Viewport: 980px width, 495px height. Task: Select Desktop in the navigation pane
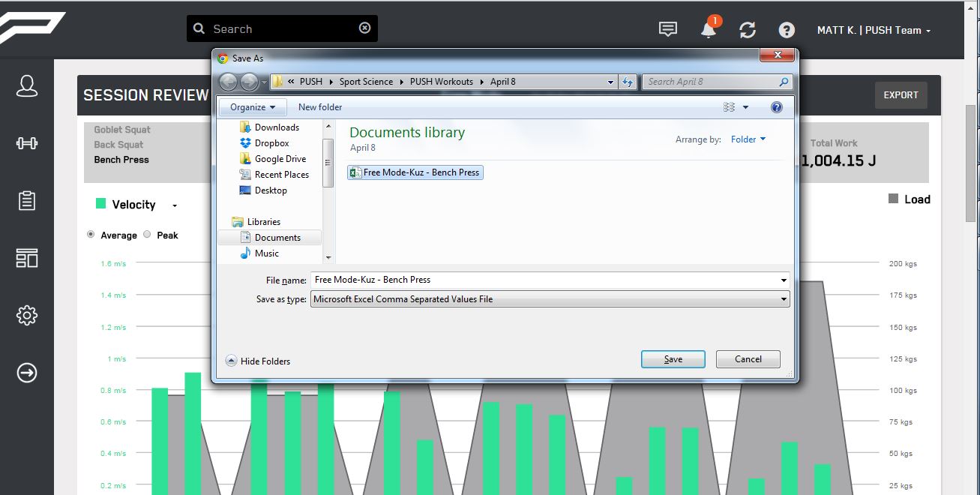point(271,190)
